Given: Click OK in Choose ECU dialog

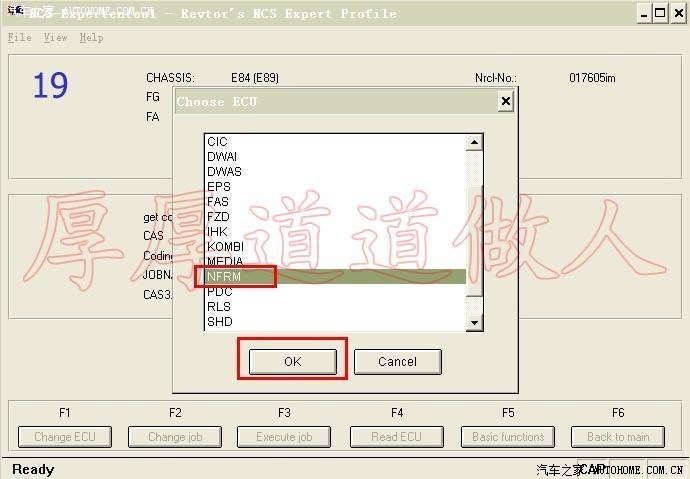Looking at the screenshot, I should (292, 361).
